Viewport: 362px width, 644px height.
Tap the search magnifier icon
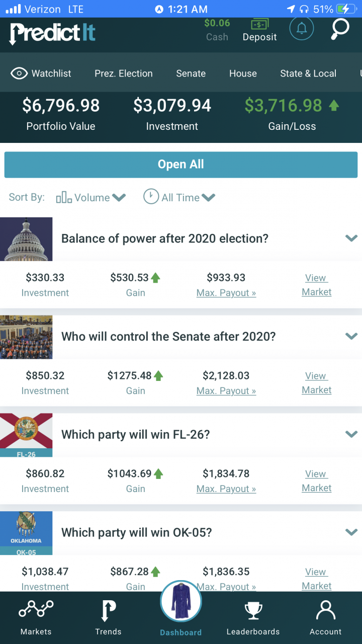(x=340, y=29)
